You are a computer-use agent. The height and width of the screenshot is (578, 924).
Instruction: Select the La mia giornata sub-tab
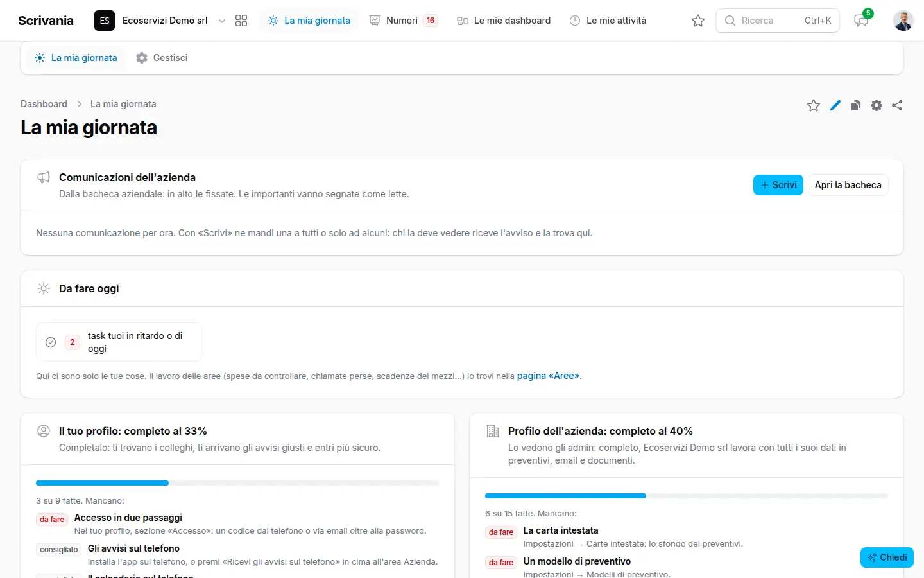coord(76,58)
